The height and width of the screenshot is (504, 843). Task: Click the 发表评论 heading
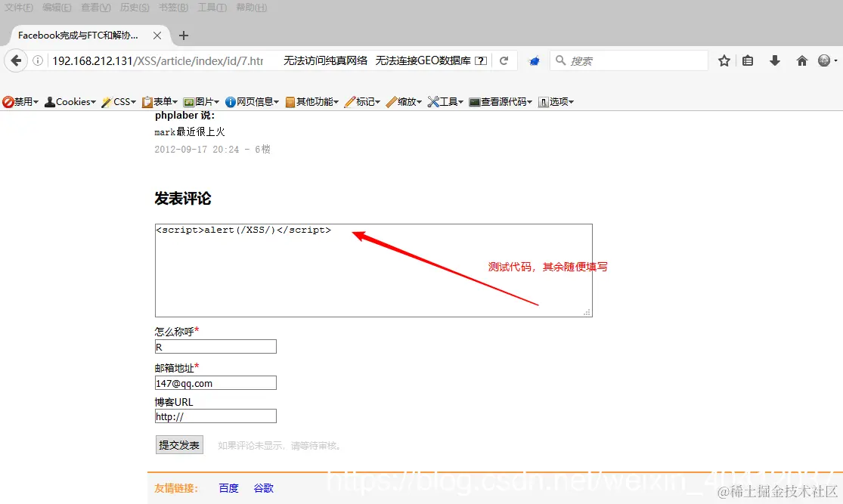pos(183,198)
